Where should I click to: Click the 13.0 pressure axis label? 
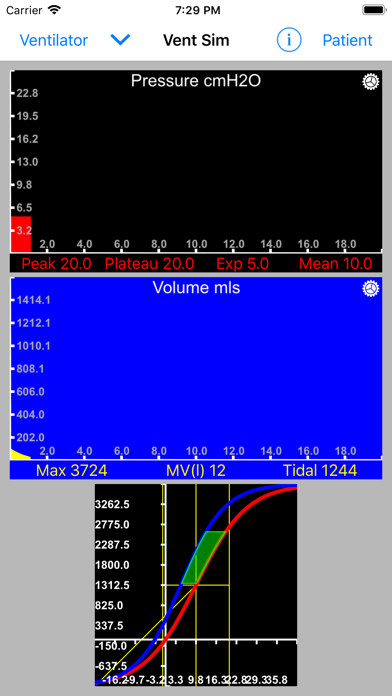click(x=27, y=162)
